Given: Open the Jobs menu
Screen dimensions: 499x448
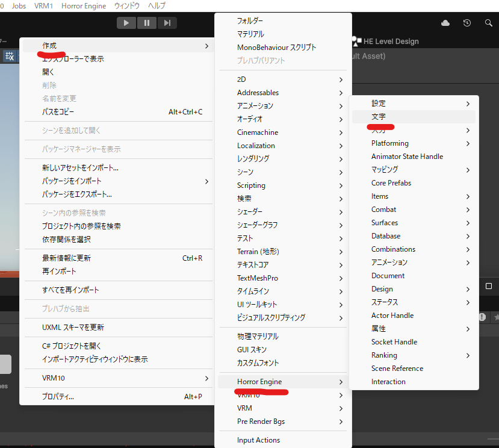Looking at the screenshot, I should click(19, 6).
